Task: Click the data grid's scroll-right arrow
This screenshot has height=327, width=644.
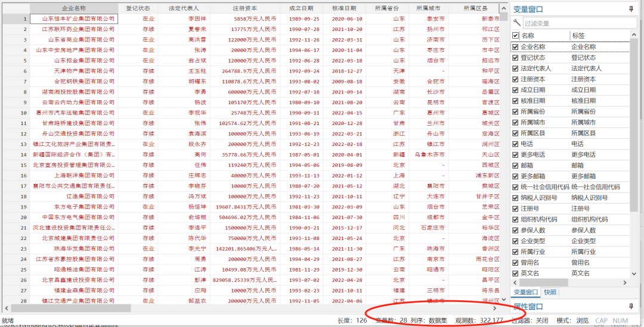Action: (495, 308)
